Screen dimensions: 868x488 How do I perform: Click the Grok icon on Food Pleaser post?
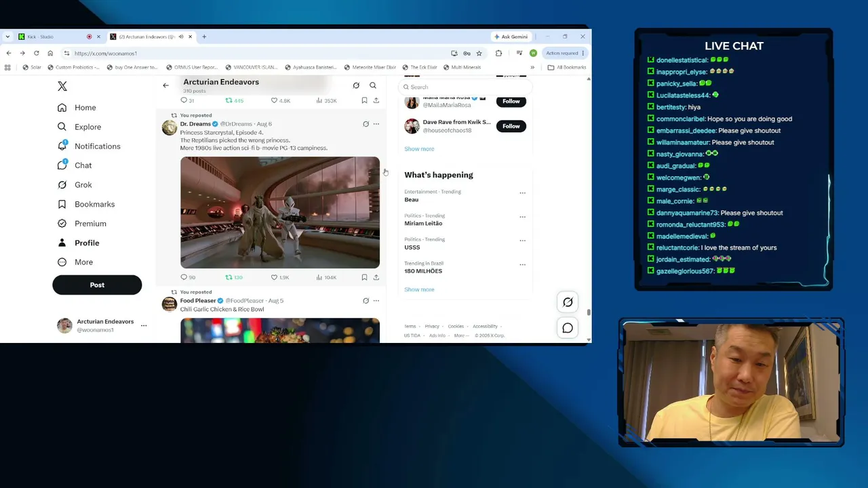pos(366,301)
